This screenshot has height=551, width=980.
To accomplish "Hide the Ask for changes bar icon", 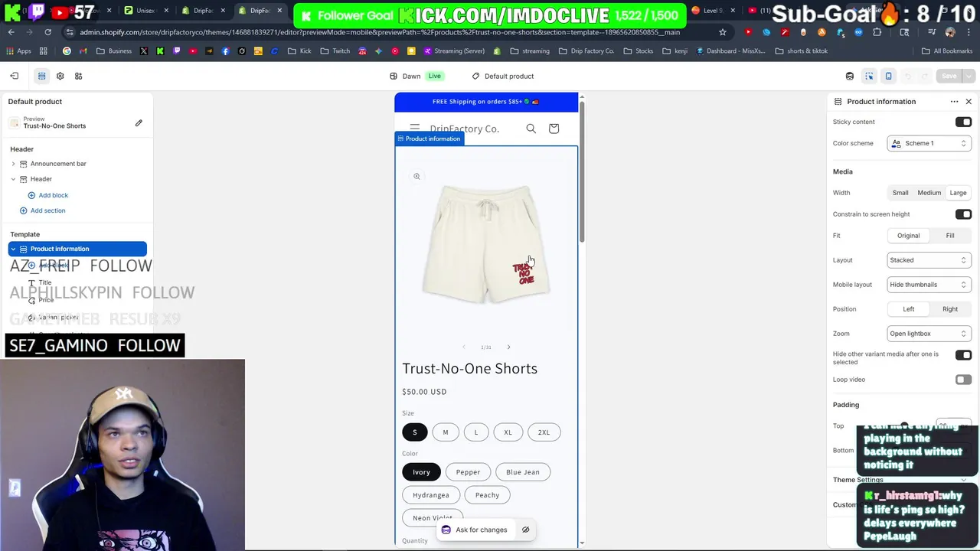I will (525, 530).
